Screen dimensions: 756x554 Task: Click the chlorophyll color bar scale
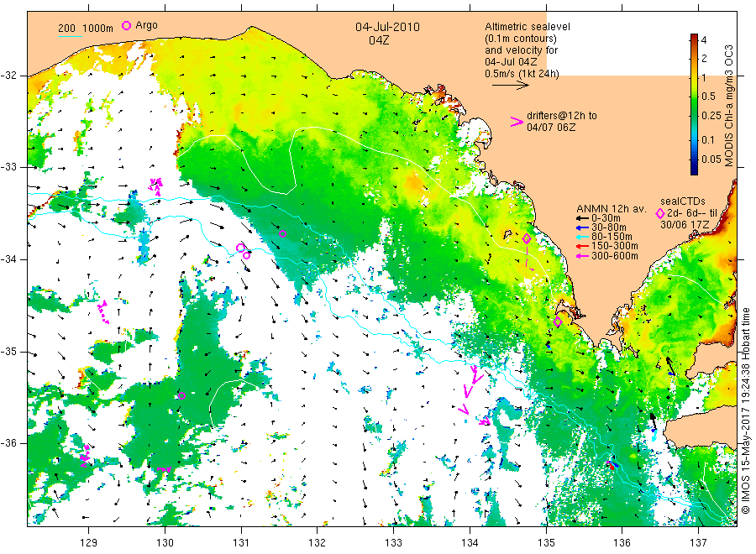694,104
